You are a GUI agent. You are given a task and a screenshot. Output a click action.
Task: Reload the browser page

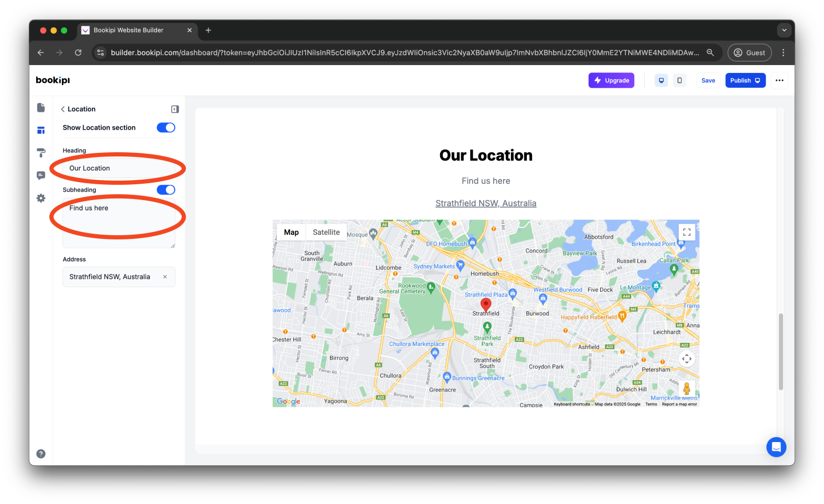tap(78, 52)
